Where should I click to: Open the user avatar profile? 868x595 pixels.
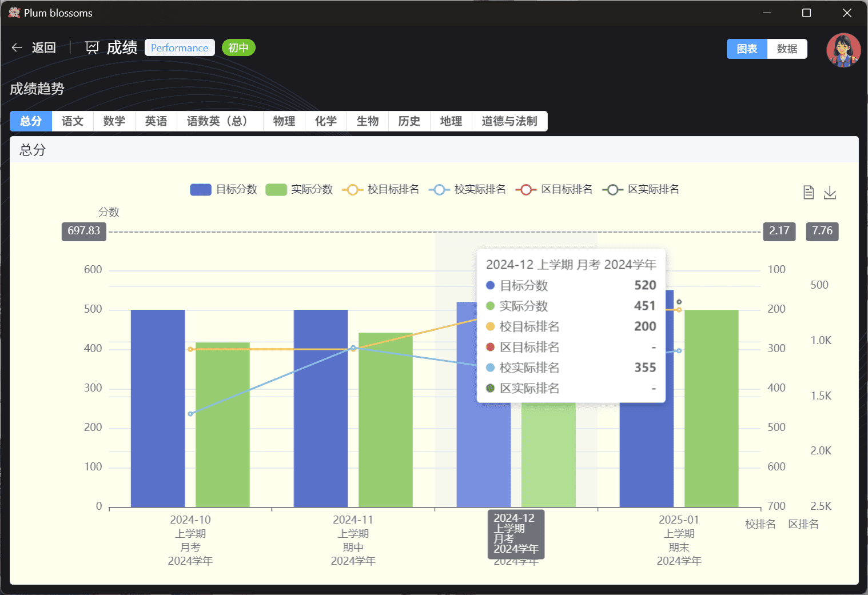[843, 50]
